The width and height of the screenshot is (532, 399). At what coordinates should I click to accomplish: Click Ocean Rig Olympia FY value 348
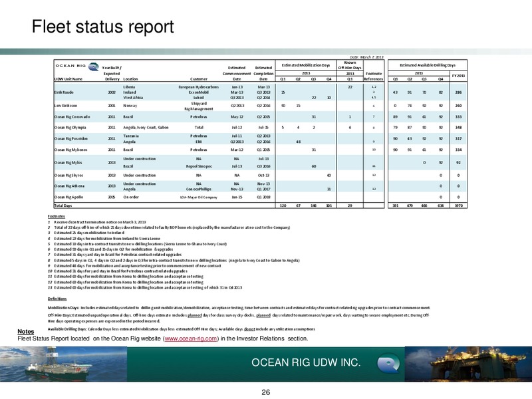tap(459, 128)
